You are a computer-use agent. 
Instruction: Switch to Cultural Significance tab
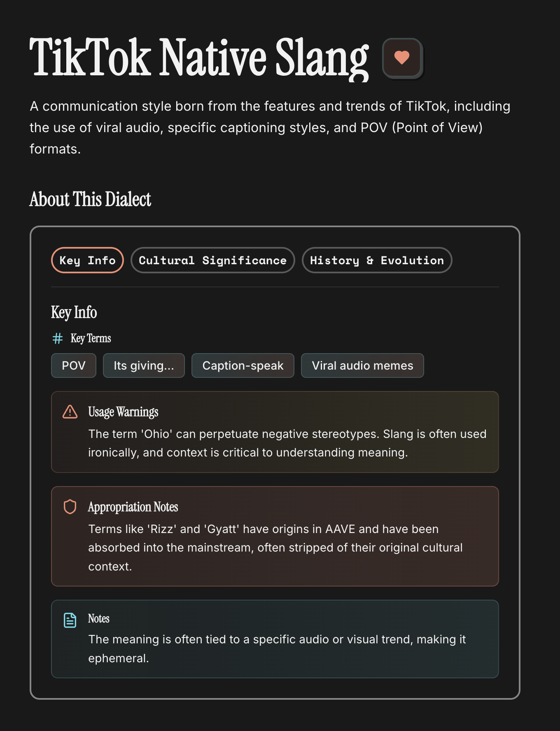(x=212, y=260)
